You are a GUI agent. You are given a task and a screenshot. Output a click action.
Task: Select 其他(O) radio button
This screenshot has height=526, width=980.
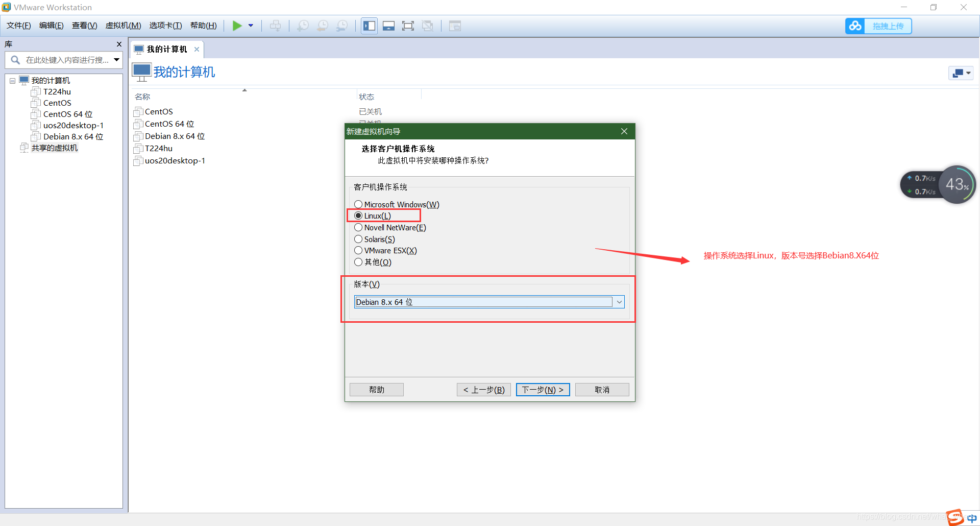pyautogui.click(x=358, y=262)
